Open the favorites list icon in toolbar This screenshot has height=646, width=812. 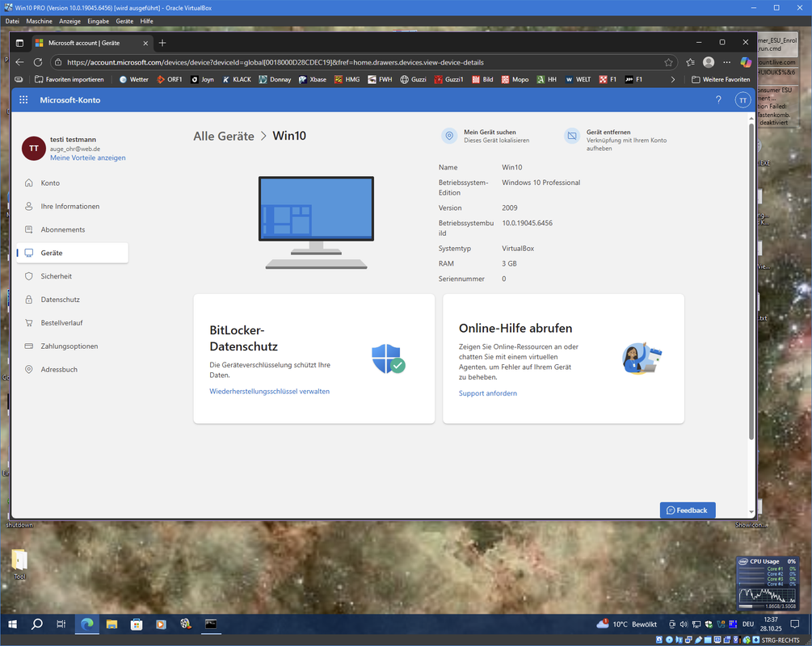690,62
